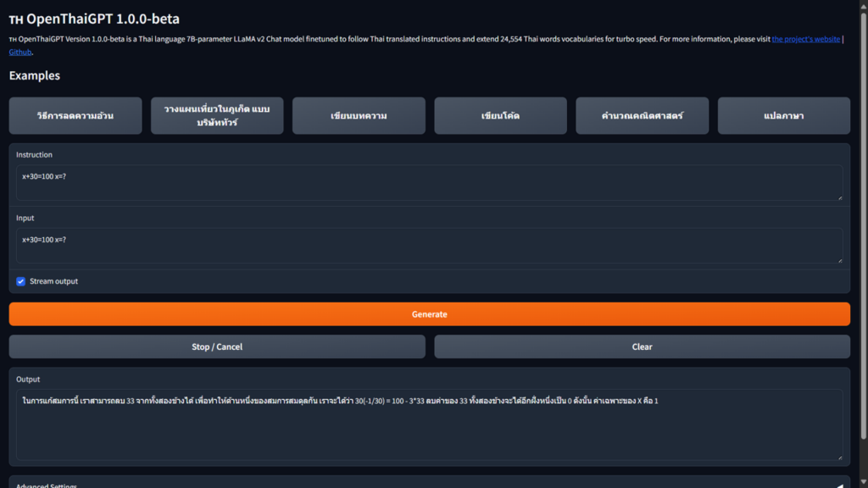Viewport: 868px width, 488px height.
Task: Clear the form with the Clear button
Action: (643, 347)
